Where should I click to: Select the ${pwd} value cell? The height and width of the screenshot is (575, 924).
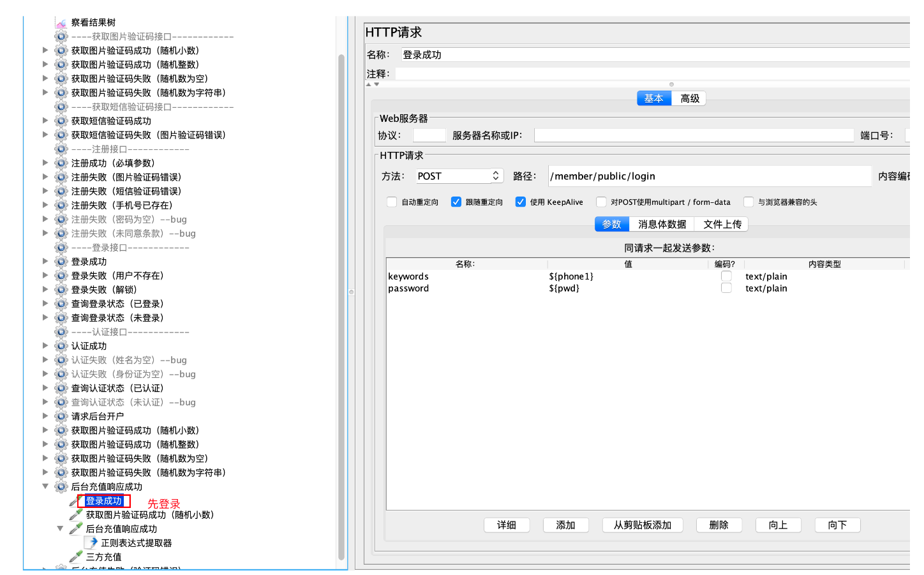tap(628, 288)
